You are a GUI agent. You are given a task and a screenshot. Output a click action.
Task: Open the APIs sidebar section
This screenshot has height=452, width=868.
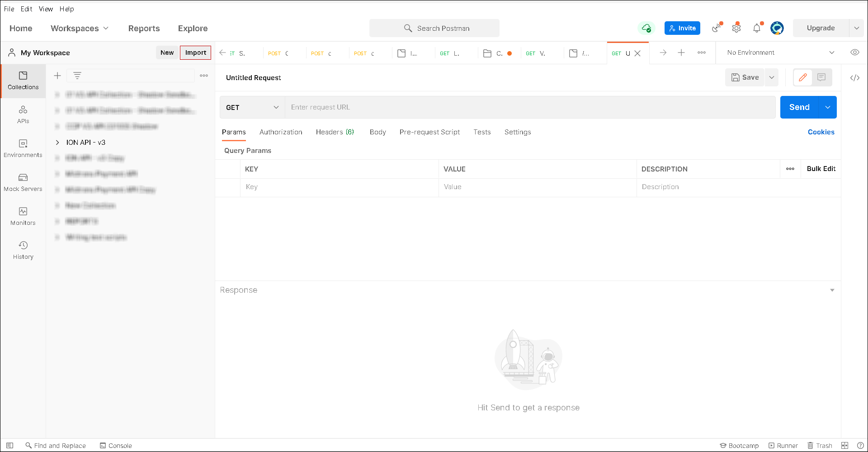tap(23, 114)
